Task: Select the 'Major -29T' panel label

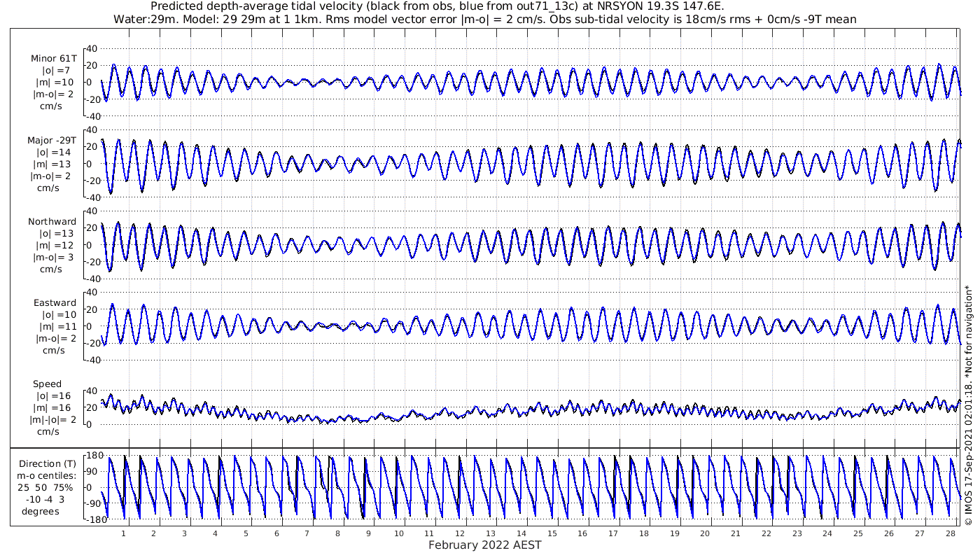Action: (53, 141)
